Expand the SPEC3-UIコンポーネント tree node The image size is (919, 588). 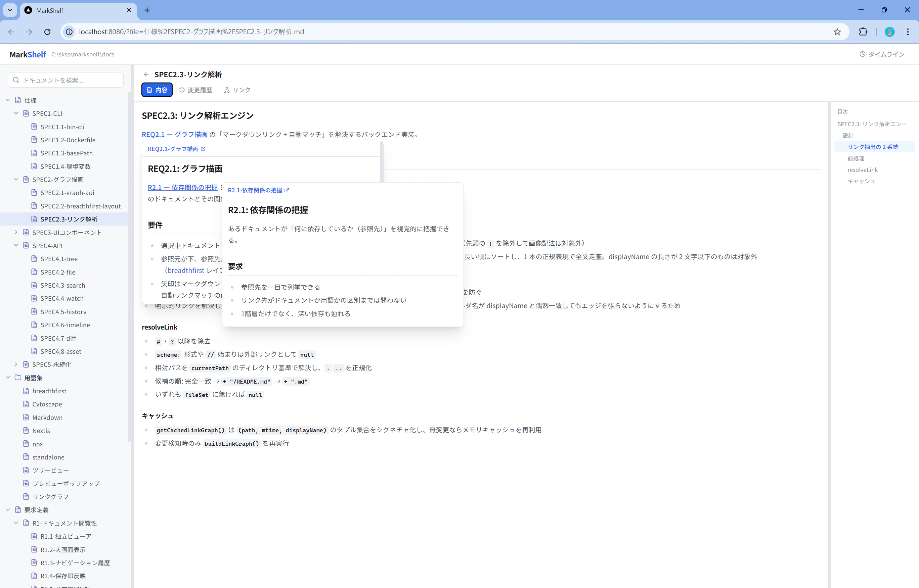[16, 232]
